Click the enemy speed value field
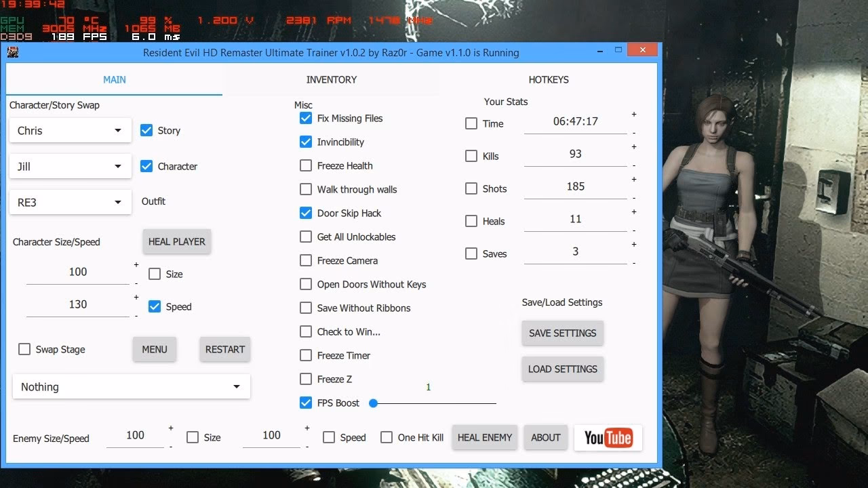The width and height of the screenshot is (868, 488). (272, 435)
